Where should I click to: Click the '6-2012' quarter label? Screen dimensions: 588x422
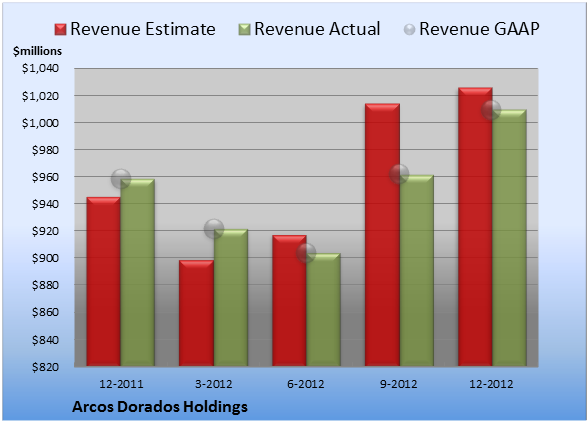click(x=306, y=384)
